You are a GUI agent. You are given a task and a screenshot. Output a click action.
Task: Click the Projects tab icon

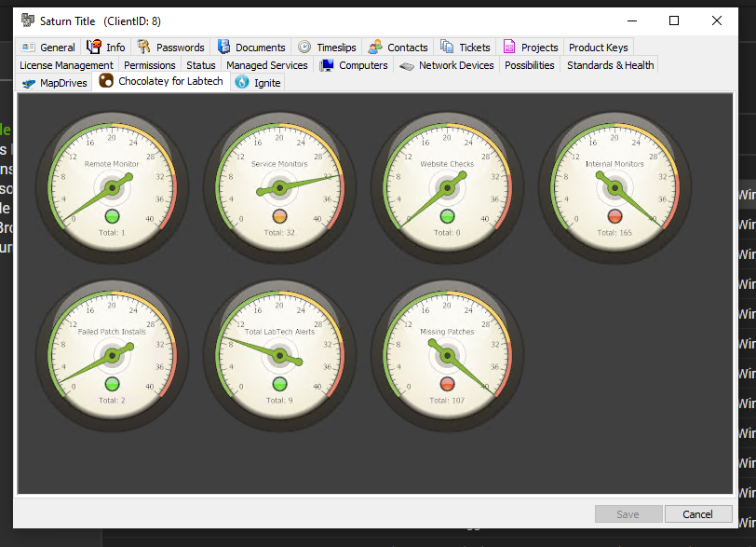pos(509,48)
